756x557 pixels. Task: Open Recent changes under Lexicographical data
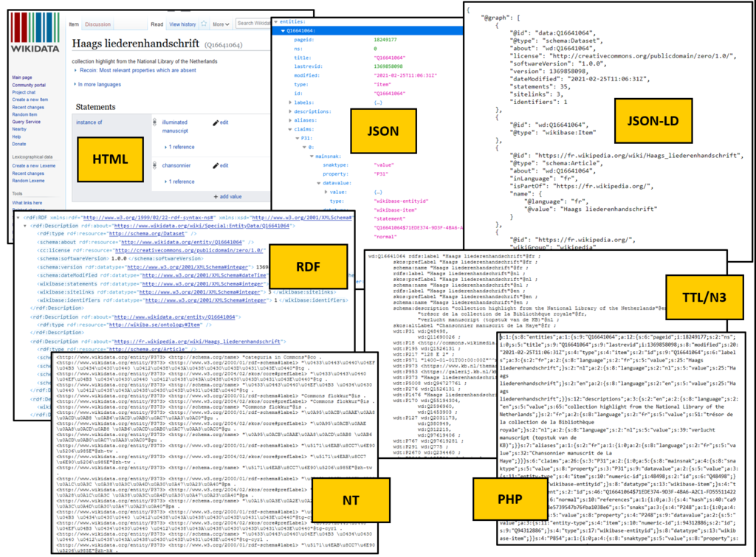(x=28, y=173)
